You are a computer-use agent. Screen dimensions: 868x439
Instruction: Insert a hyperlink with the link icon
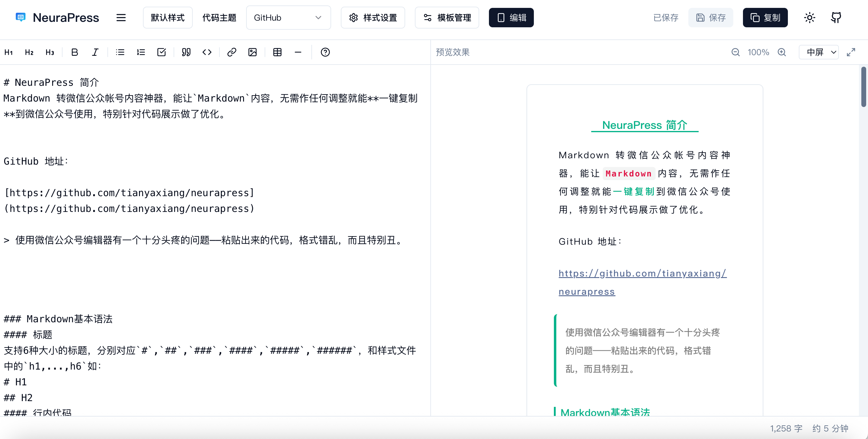click(232, 52)
